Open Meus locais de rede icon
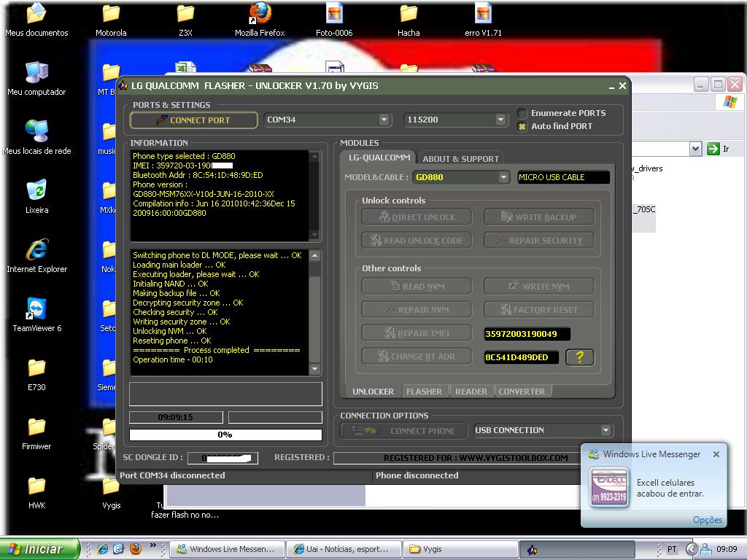 pyautogui.click(x=36, y=138)
